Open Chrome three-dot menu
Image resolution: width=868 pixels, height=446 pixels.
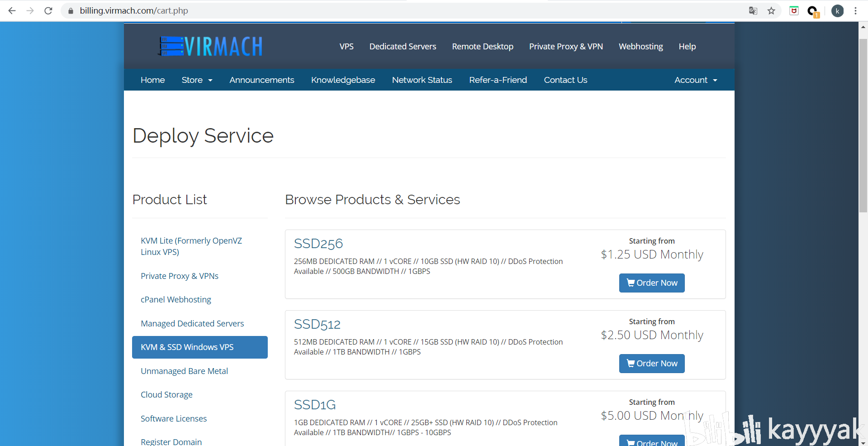(855, 10)
